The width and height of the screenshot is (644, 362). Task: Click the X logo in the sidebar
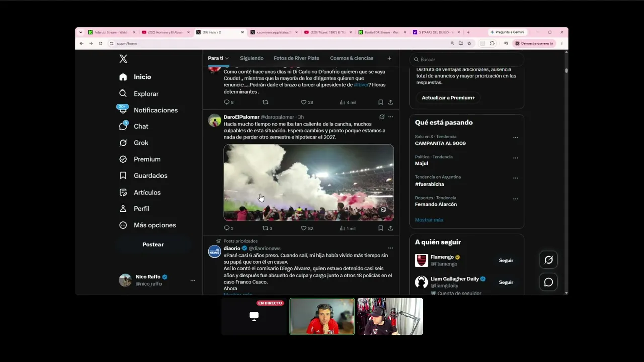coord(123,59)
